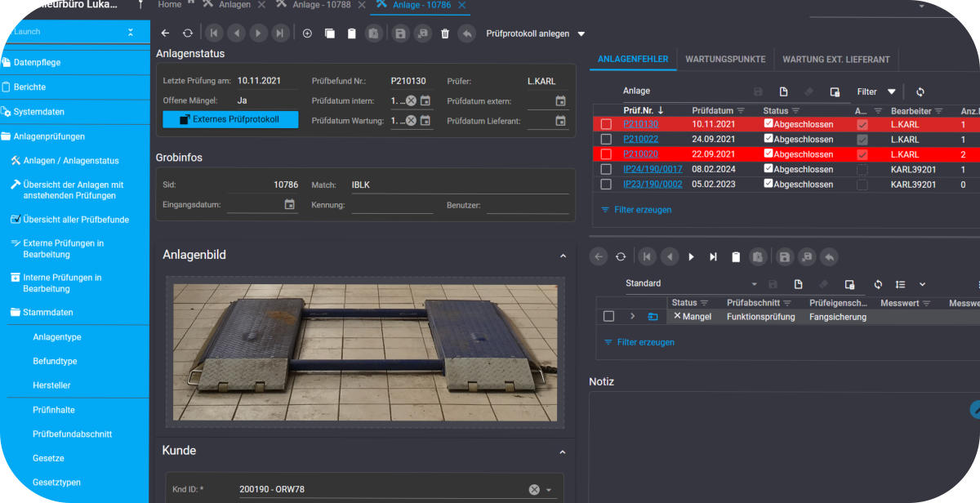Clear the Prüfdatum intern date field
This screenshot has height=503, width=980.
[x=411, y=101]
